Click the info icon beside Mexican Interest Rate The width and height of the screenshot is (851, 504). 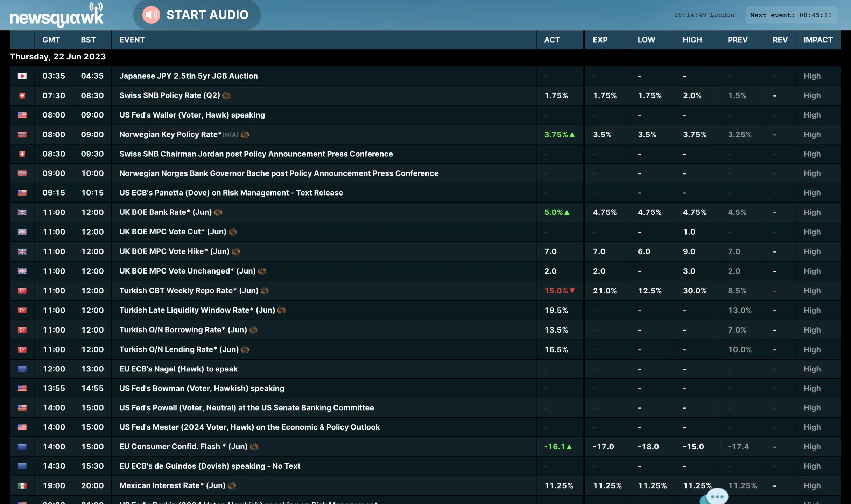[x=232, y=485]
